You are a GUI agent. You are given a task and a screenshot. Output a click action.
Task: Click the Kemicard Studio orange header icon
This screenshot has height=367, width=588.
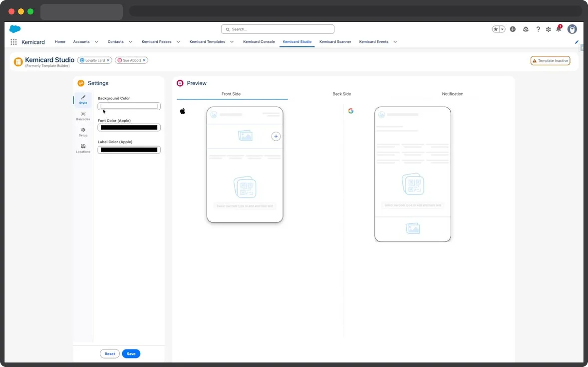18,62
